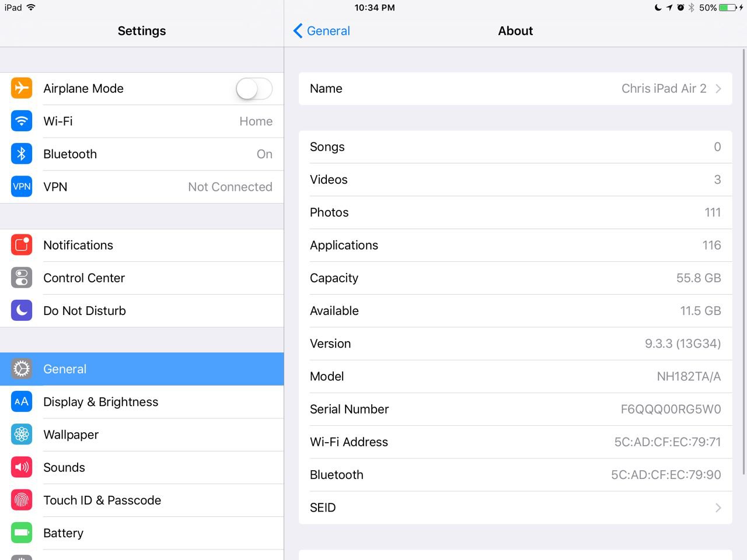Tap the battery indicator in status bar
The image size is (747, 560).
click(x=728, y=8)
